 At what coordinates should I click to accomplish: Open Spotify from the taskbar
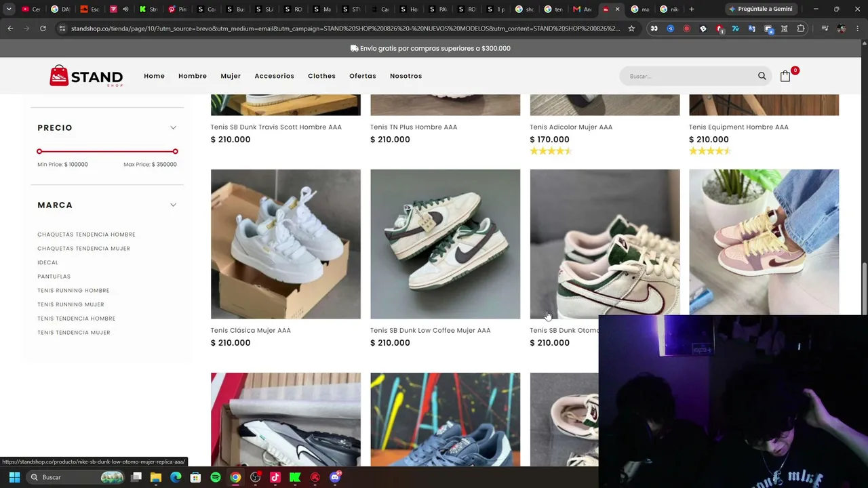(x=216, y=477)
